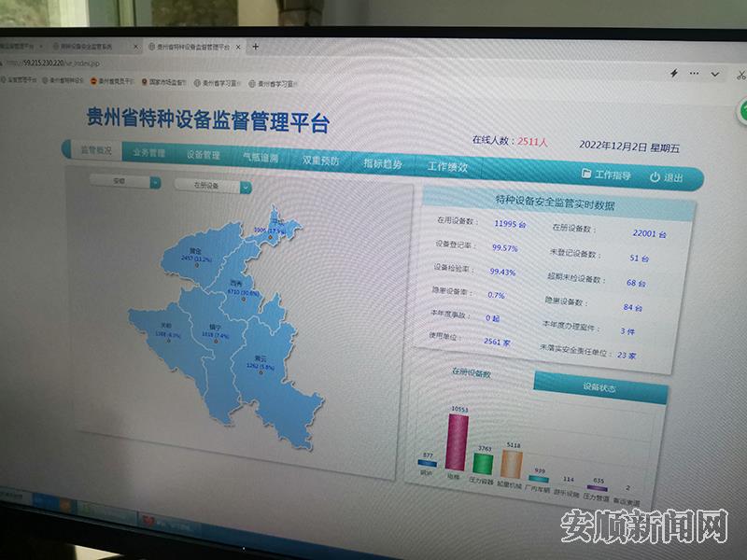Click the magenta 电梯 bar labeled 10553
The image size is (747, 560).
coord(457,441)
